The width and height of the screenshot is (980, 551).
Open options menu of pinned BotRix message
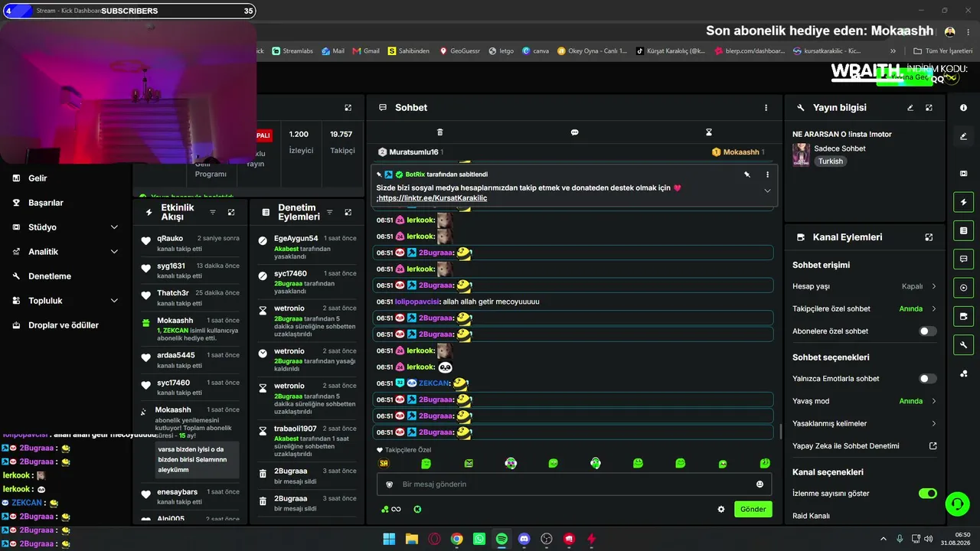[767, 174]
